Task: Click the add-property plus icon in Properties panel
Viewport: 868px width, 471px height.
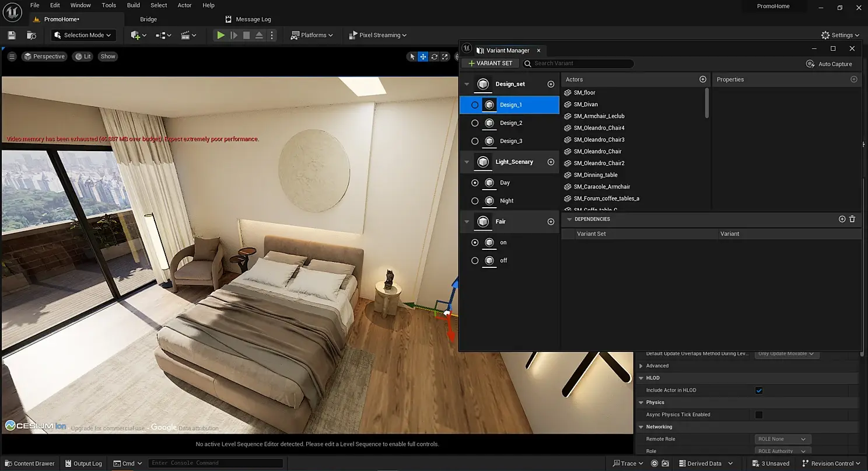Action: pos(853,79)
